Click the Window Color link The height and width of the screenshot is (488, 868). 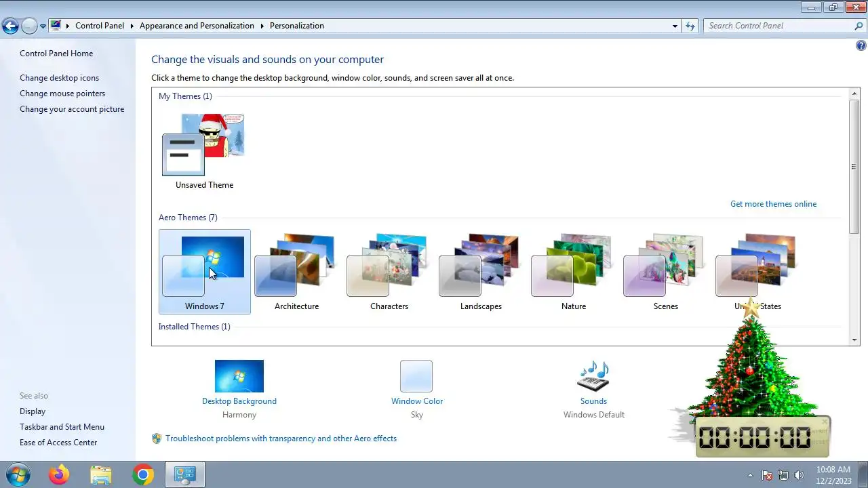pos(417,401)
